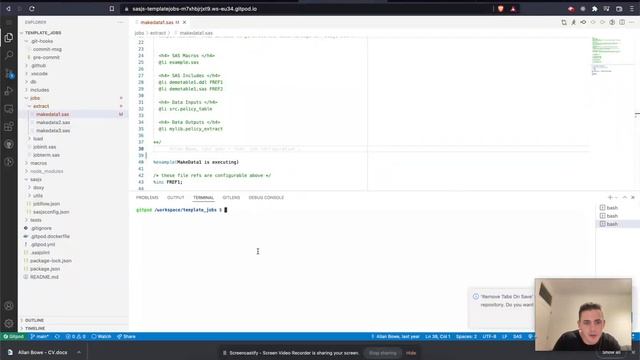The width and height of the screenshot is (640, 360).
Task: Open Remote Explorer view in activity bar
Action: point(9,109)
